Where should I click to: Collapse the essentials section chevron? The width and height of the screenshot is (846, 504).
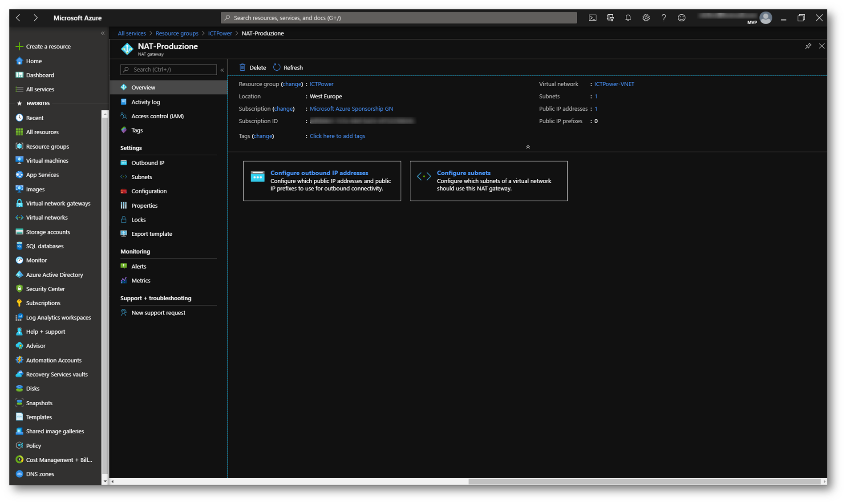(528, 147)
